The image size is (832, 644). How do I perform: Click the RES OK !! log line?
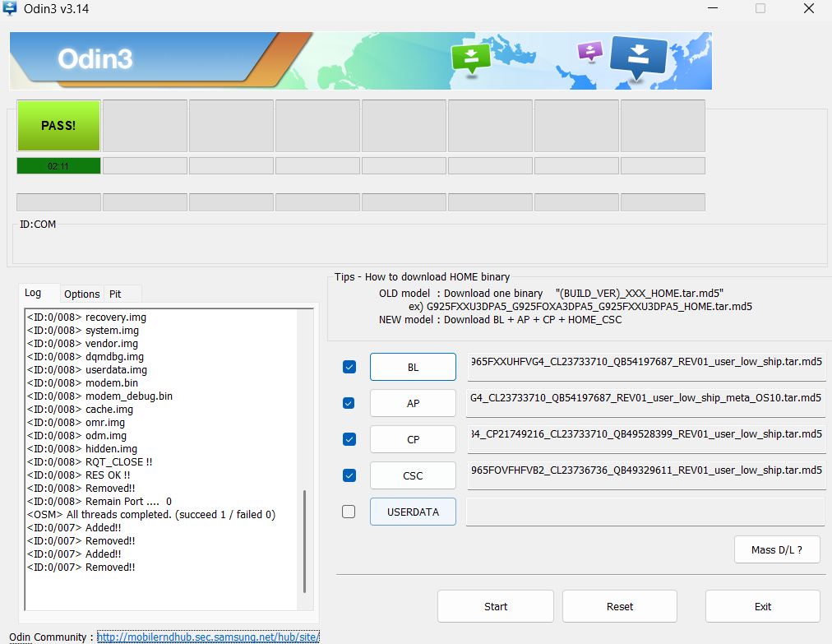click(79, 475)
